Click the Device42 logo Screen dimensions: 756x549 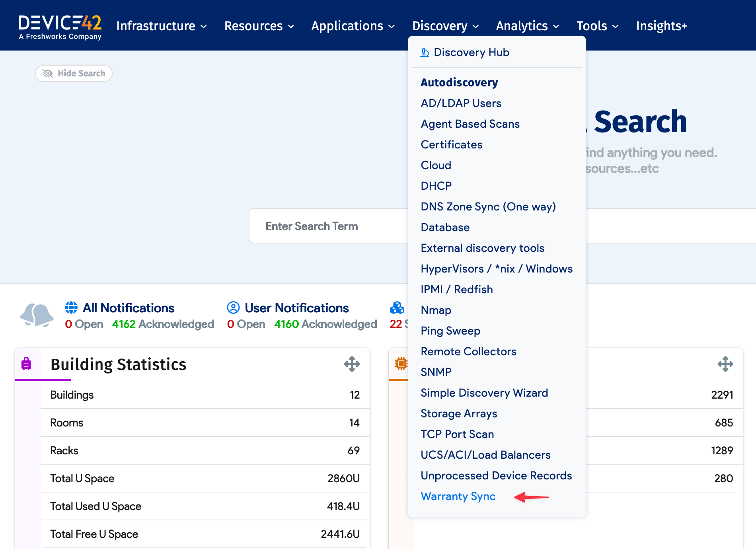click(60, 26)
